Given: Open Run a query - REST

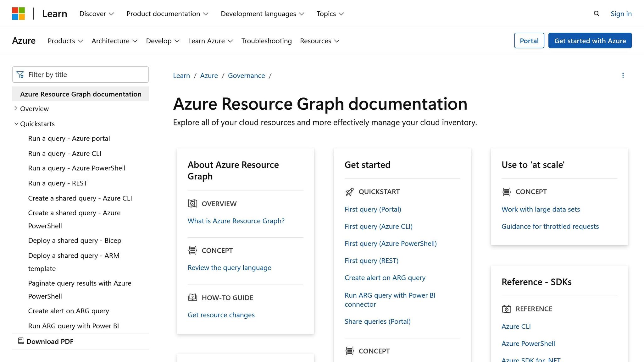Looking at the screenshot, I should (58, 183).
